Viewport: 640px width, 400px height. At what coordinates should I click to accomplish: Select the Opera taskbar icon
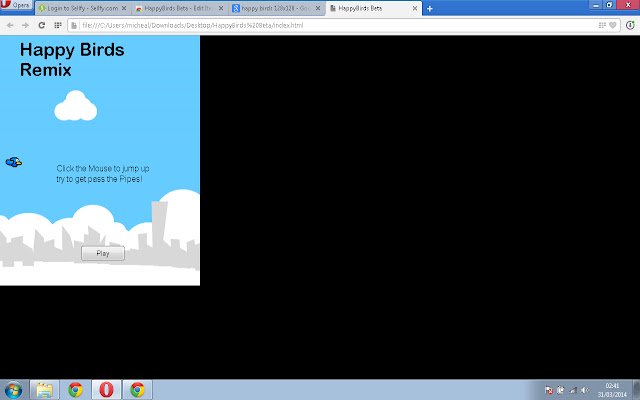[x=106, y=390]
